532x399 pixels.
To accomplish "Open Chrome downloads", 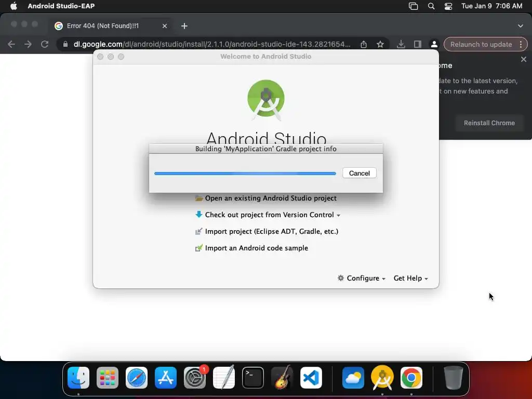I will point(401,44).
